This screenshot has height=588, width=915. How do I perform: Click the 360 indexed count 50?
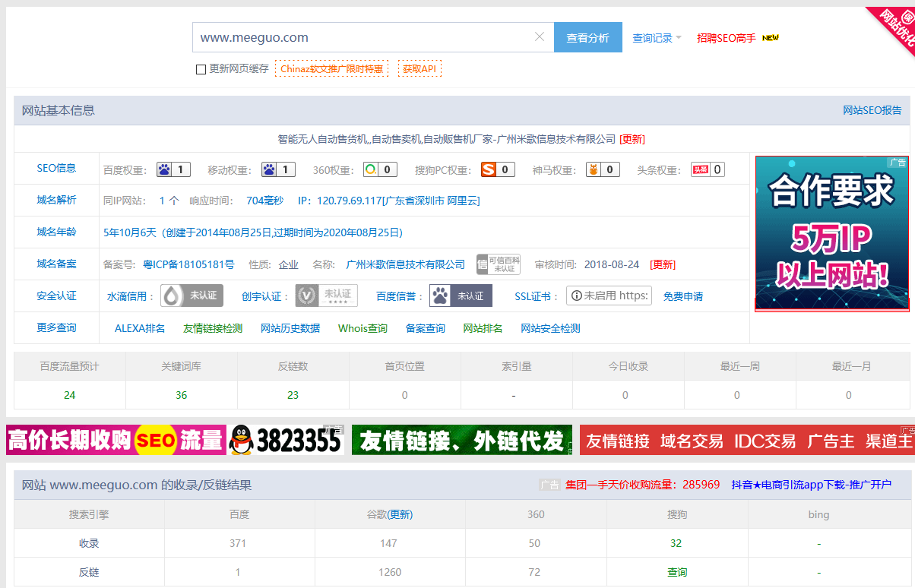point(535,543)
